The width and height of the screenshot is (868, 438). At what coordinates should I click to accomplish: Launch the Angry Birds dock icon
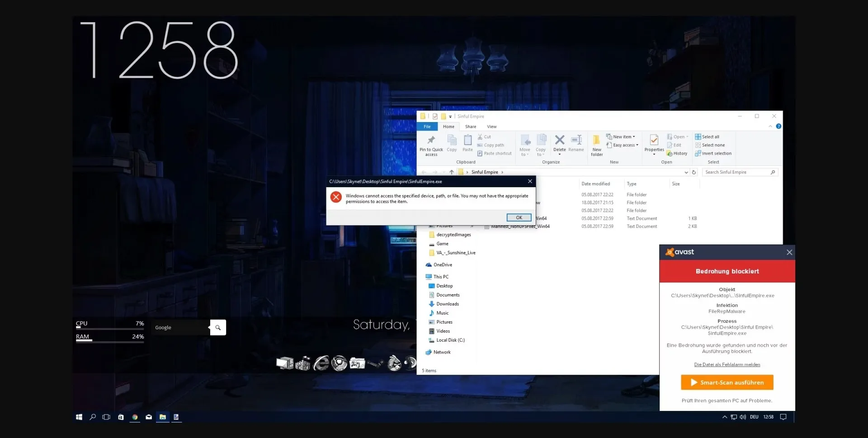click(x=394, y=363)
